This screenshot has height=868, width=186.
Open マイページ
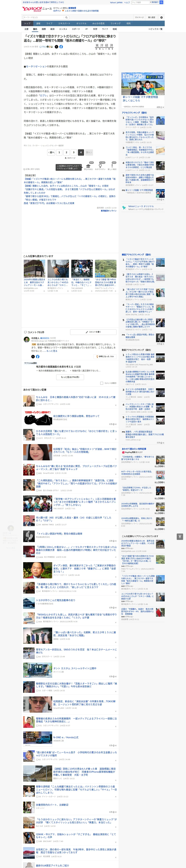click(x=139, y=17)
